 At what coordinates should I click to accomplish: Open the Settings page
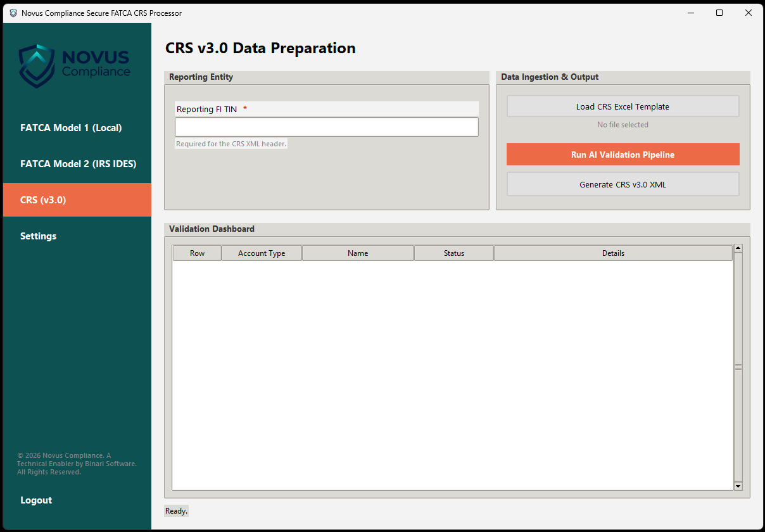tap(77, 236)
